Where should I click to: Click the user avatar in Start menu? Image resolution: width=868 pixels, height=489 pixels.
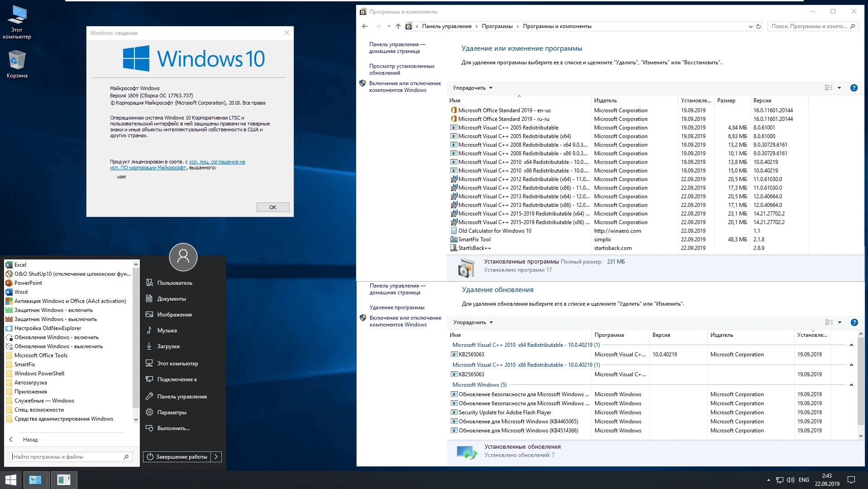183,257
